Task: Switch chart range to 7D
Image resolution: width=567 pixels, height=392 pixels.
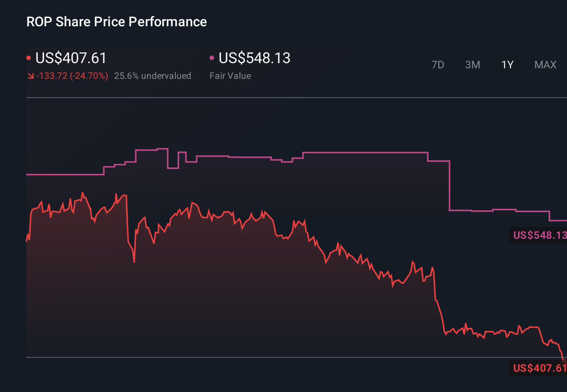Action: (x=437, y=65)
